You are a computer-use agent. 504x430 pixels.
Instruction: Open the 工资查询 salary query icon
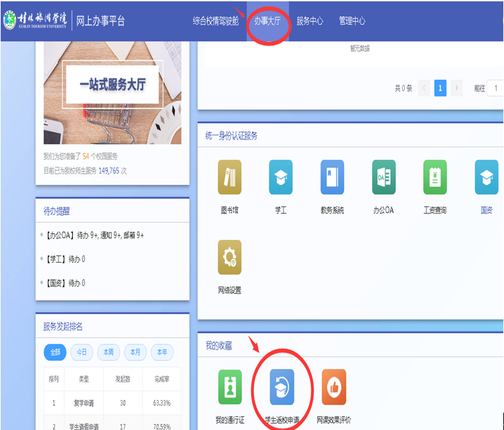point(435,177)
